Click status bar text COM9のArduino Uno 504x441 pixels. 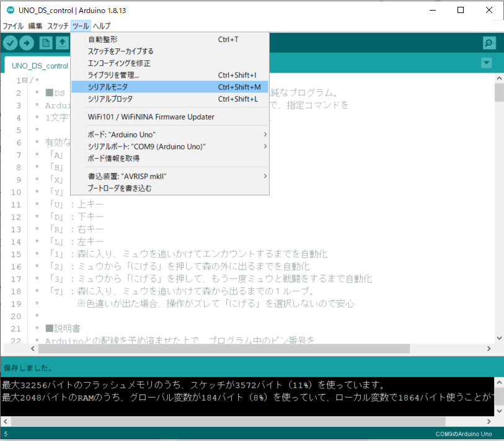pos(464,434)
